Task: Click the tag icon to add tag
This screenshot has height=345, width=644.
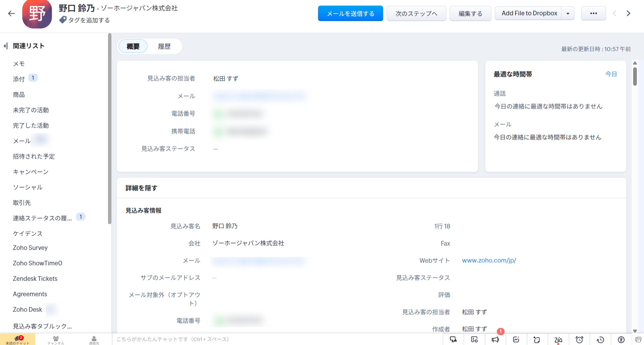Action: (63, 20)
